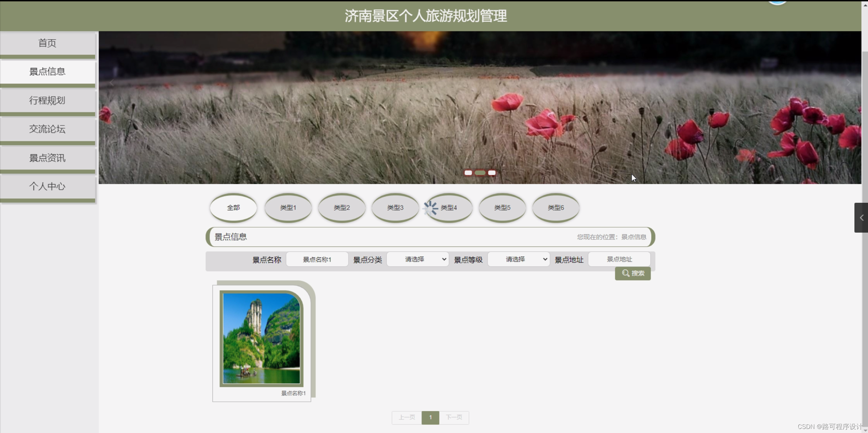The height and width of the screenshot is (433, 868).
Task: Open the 景点分类 dropdown
Action: click(x=417, y=259)
